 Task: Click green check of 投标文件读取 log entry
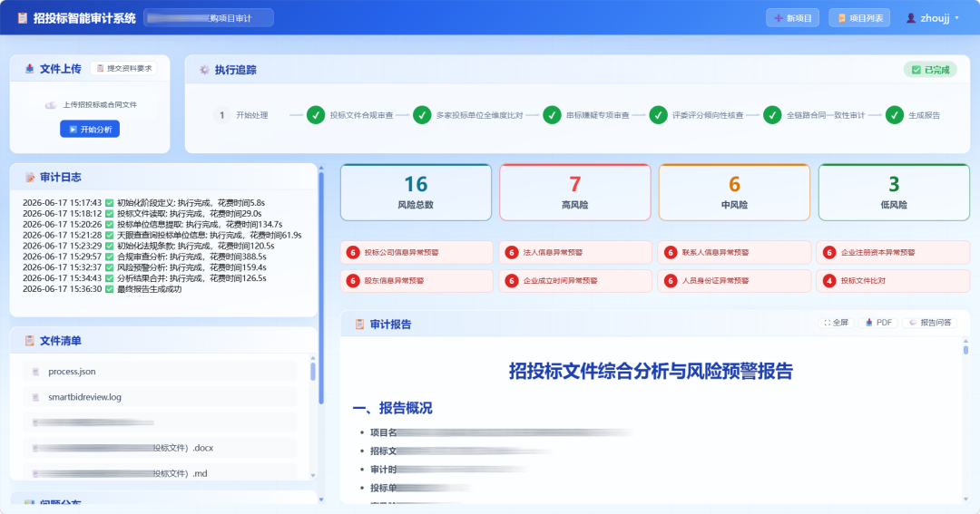point(110,214)
